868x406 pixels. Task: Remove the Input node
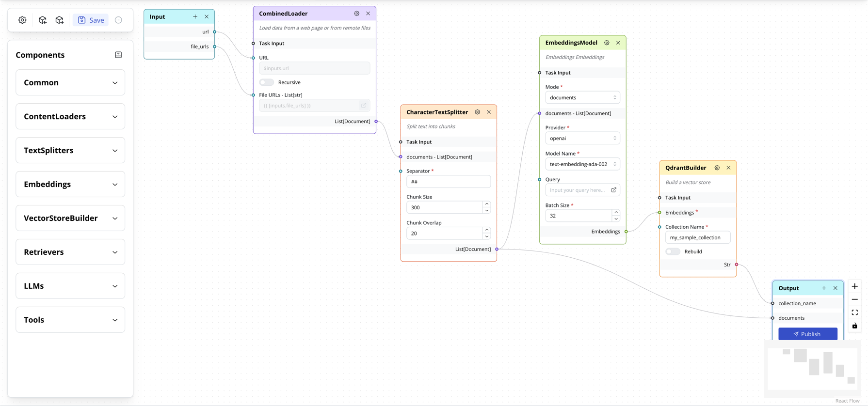click(207, 16)
